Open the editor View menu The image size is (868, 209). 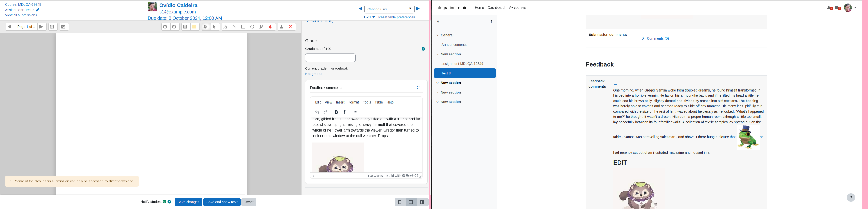click(x=329, y=102)
